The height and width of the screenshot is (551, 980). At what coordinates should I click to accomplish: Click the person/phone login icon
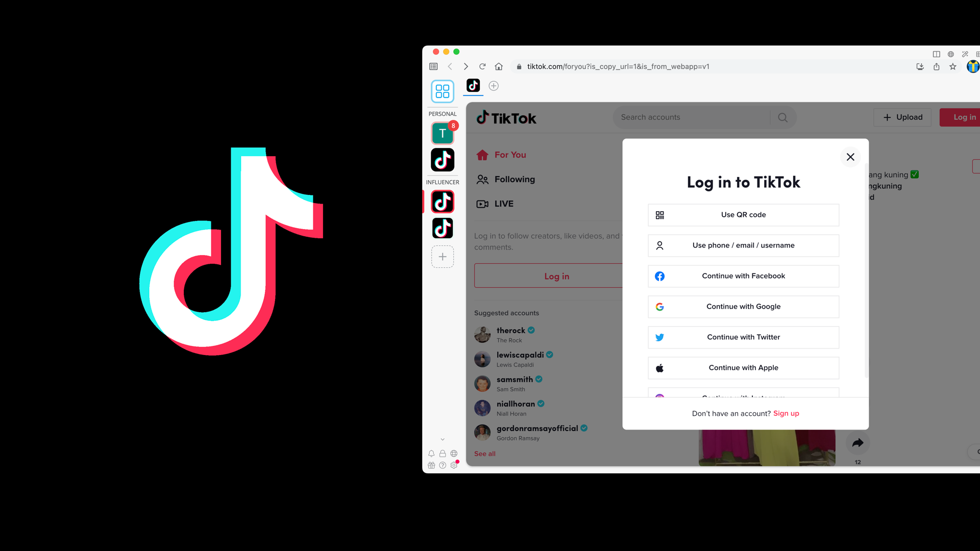pyautogui.click(x=659, y=245)
